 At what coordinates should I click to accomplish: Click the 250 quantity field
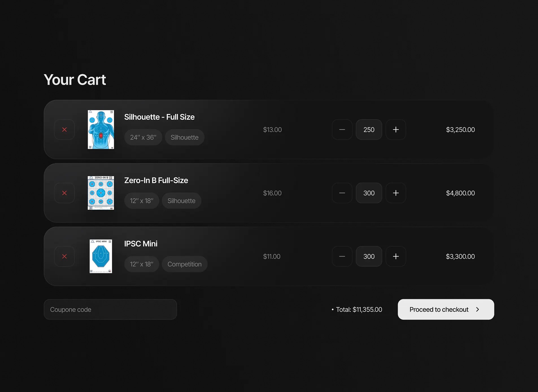tap(369, 130)
